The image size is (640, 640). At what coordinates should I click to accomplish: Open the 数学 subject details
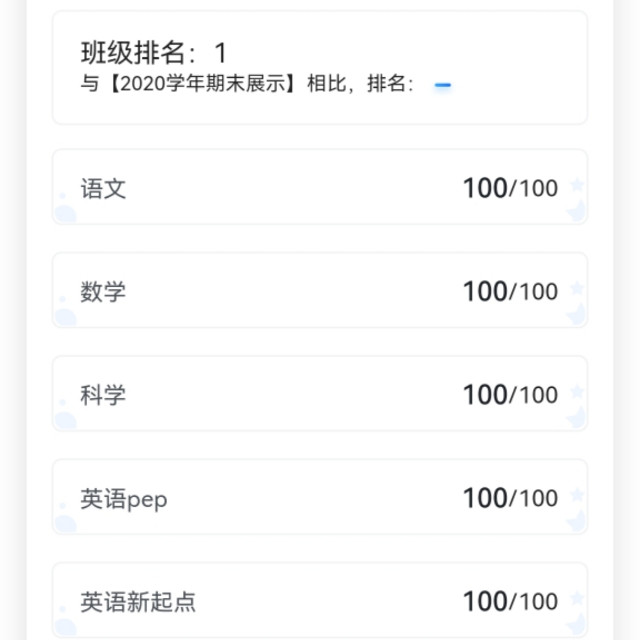(x=104, y=291)
